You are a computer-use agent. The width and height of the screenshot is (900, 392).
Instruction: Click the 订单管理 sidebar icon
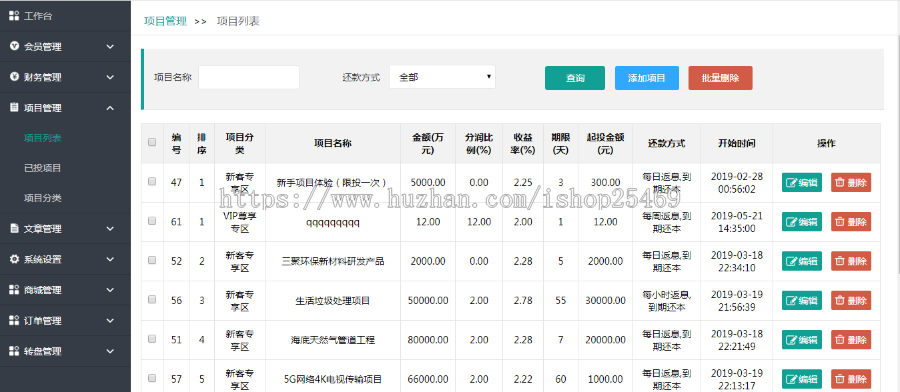point(14,320)
